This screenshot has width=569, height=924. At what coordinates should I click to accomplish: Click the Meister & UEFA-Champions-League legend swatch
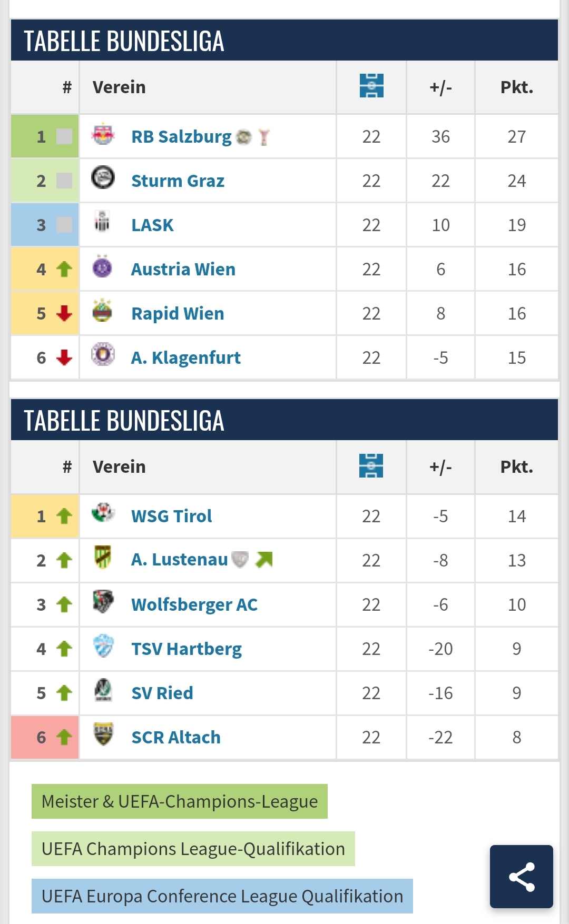[180, 801]
